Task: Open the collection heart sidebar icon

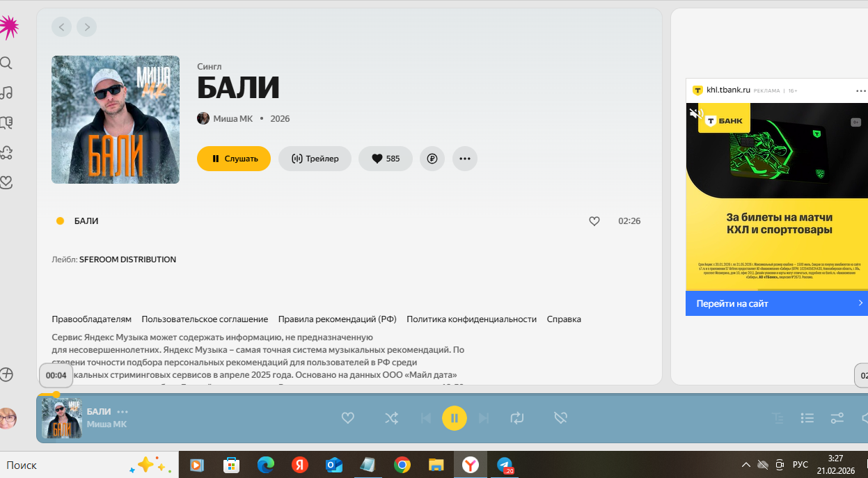Action: click(6, 182)
